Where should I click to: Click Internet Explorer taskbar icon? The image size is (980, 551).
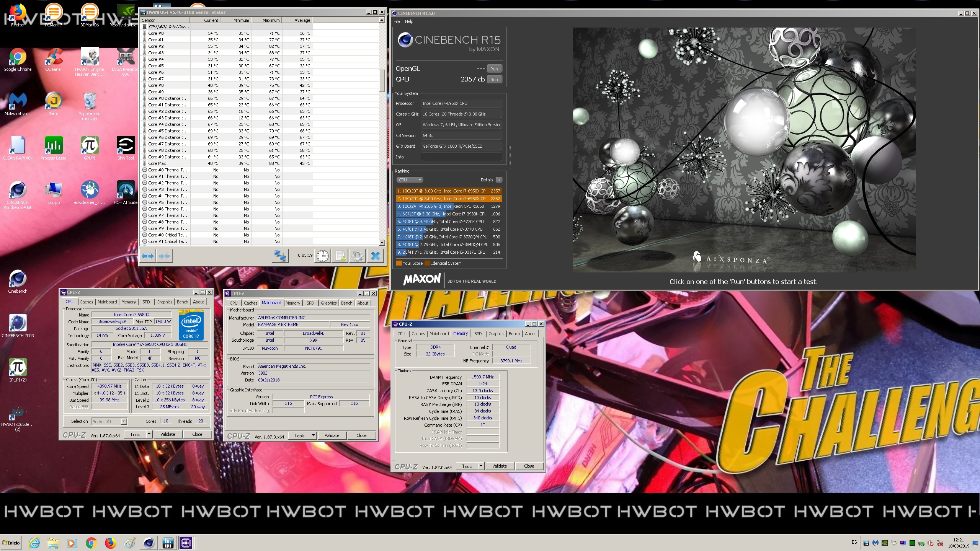point(34,543)
